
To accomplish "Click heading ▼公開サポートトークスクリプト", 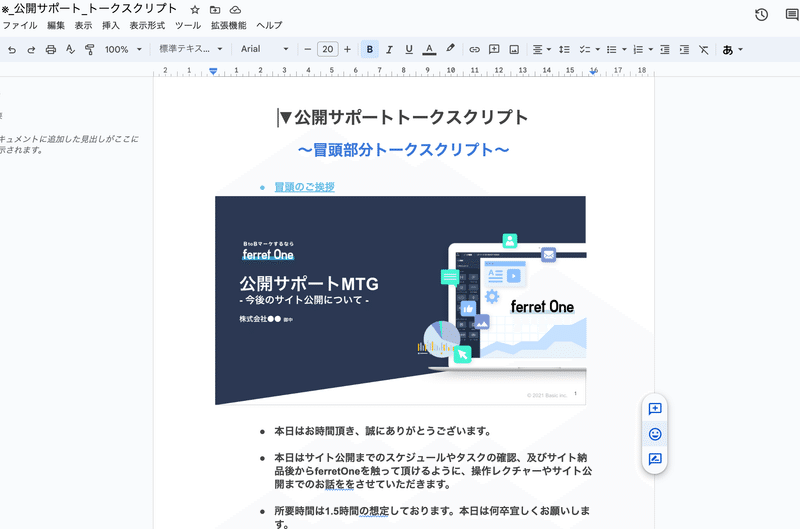I will click(403, 117).
